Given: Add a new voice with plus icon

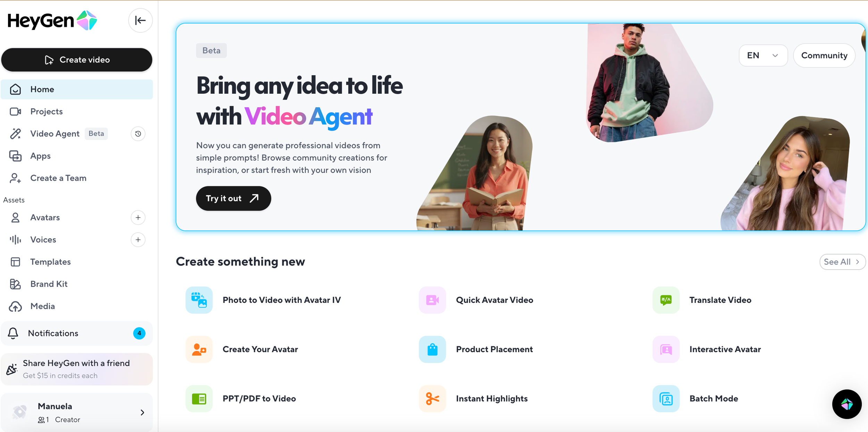Looking at the screenshot, I should point(138,240).
